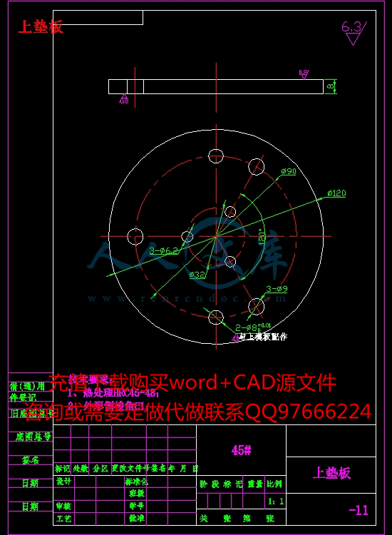392x535 pixels.
Task: Select the ø90 dimension text
Action: coord(289,171)
